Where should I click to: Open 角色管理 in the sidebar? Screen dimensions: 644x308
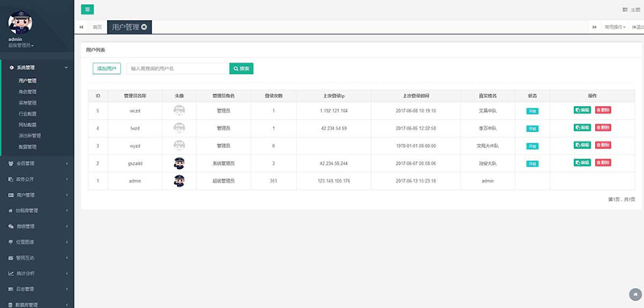27,92
